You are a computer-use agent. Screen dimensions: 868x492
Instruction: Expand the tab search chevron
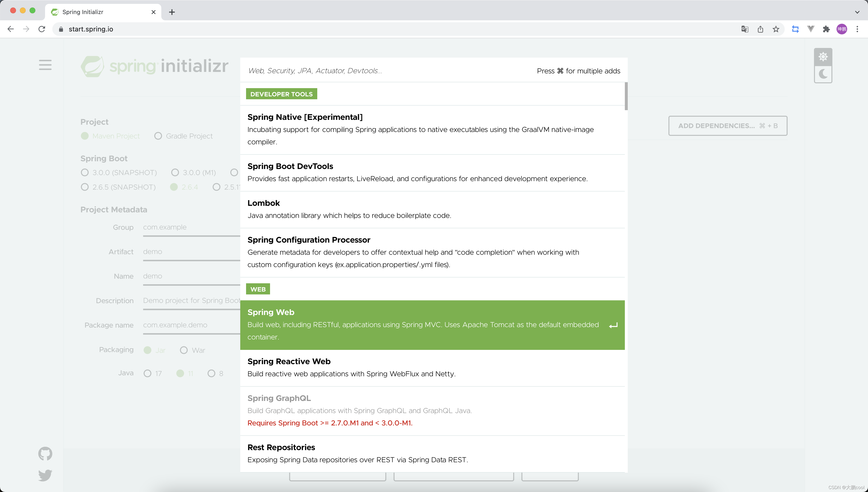pyautogui.click(x=857, y=12)
